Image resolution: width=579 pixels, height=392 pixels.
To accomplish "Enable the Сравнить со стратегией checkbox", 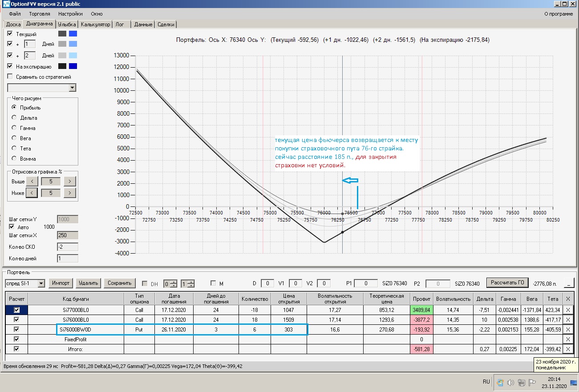I will [x=10, y=77].
